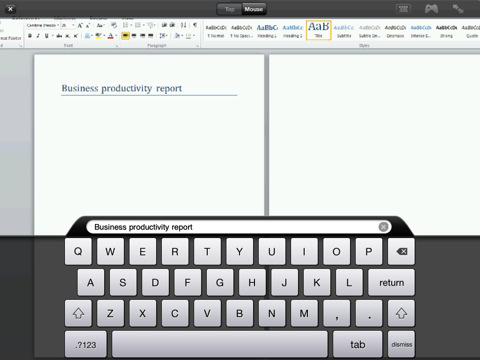Open the font name dropdown
Viewport: 480px width, 360px height.
tap(58, 25)
